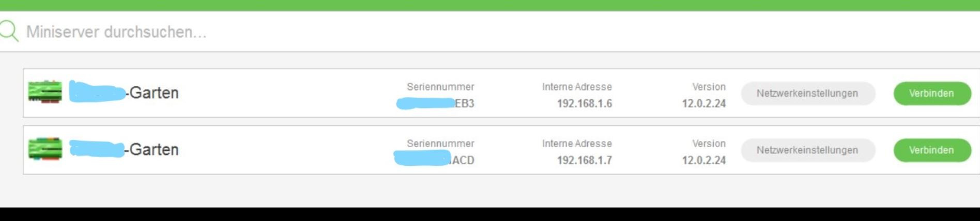Image resolution: width=980 pixels, height=221 pixels.
Task: Connect to the Miniserver at 192.168.1.7
Action: pos(931,150)
